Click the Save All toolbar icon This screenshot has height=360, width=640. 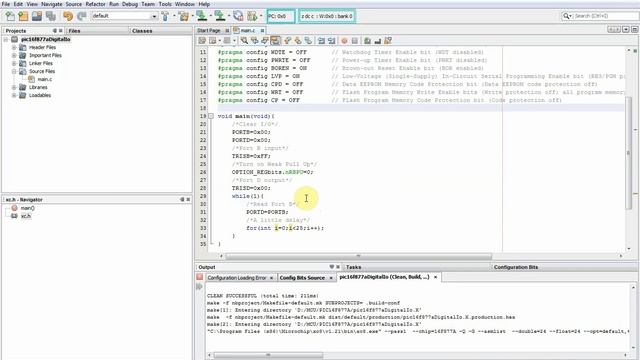click(51, 16)
